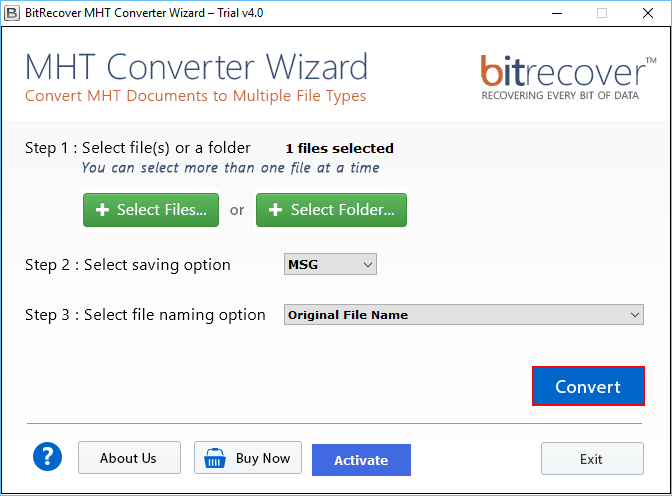Viewport: 672px width, 496px height.
Task: Click the '1 files selected' status text
Action: [339, 148]
